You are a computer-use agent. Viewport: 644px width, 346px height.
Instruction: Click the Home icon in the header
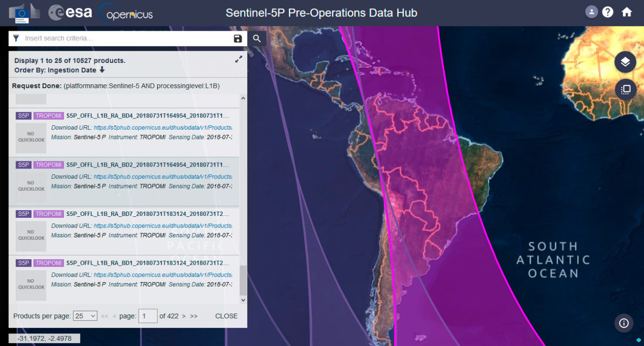[627, 12]
